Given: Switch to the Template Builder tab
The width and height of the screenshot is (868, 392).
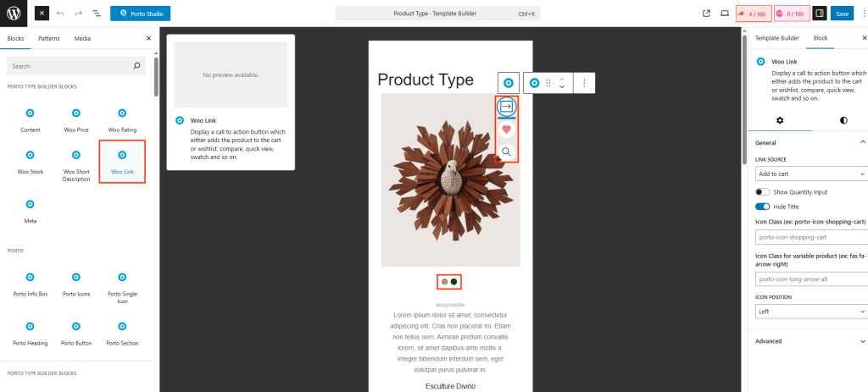Looking at the screenshot, I should (776, 38).
